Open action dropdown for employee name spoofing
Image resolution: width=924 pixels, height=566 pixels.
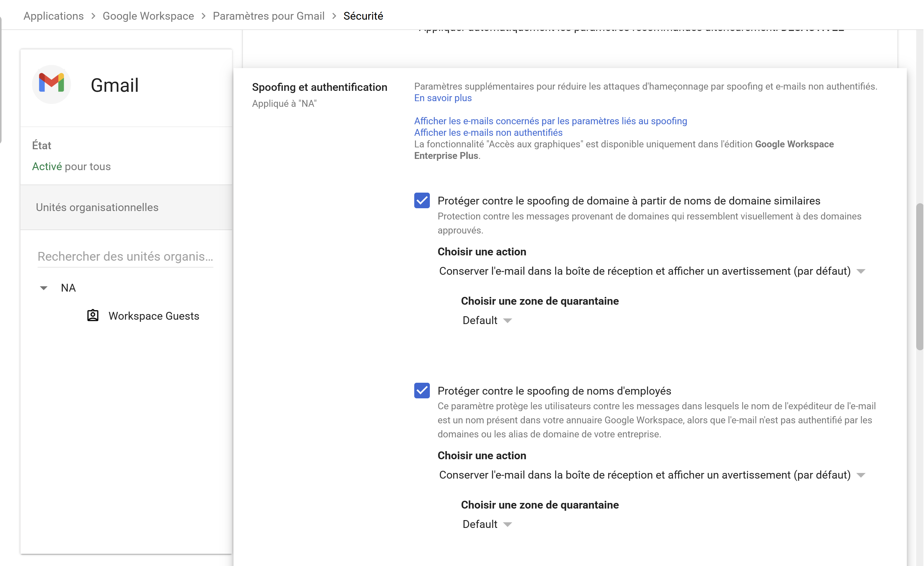pyautogui.click(x=652, y=475)
